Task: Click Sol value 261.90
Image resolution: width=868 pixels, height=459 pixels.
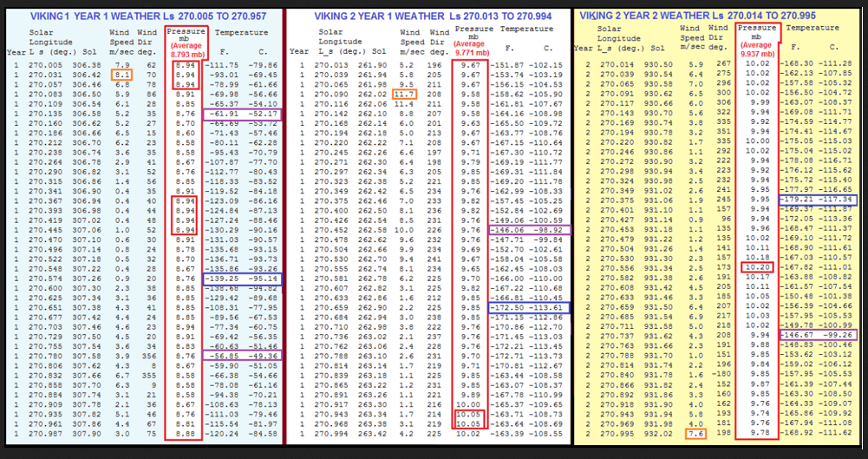Action: click(x=374, y=65)
